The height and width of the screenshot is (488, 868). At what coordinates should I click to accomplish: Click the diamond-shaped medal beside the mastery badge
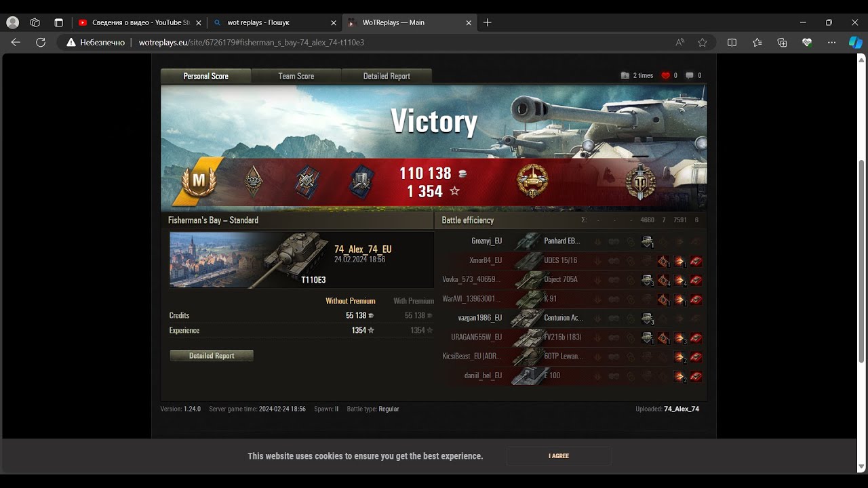tap(253, 181)
